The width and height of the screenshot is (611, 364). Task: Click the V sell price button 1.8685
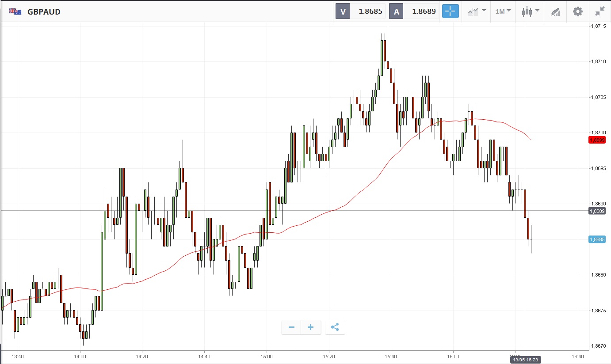[361, 11]
